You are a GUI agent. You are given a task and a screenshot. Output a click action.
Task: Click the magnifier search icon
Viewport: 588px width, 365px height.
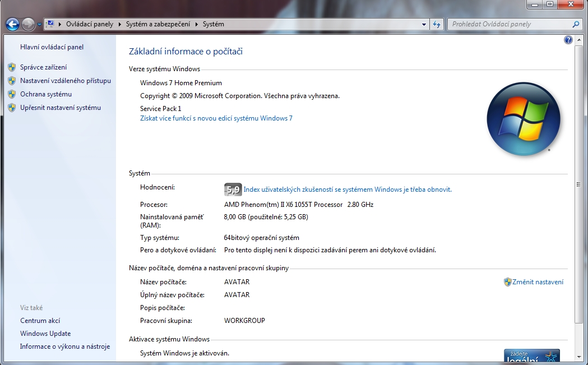576,24
